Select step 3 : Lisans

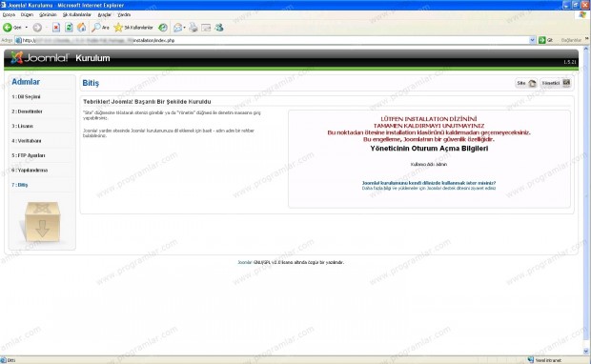click(22, 126)
